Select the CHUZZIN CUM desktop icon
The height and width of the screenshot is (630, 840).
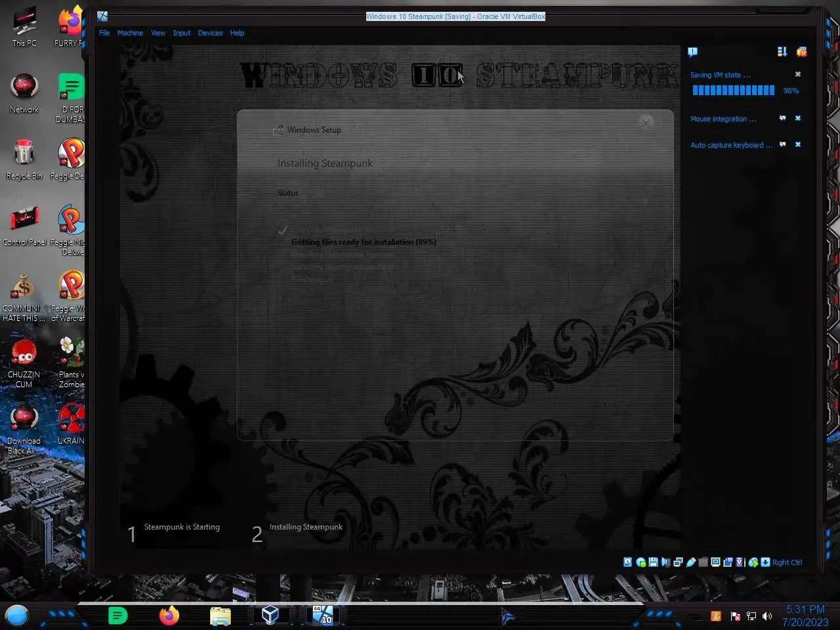(24, 362)
